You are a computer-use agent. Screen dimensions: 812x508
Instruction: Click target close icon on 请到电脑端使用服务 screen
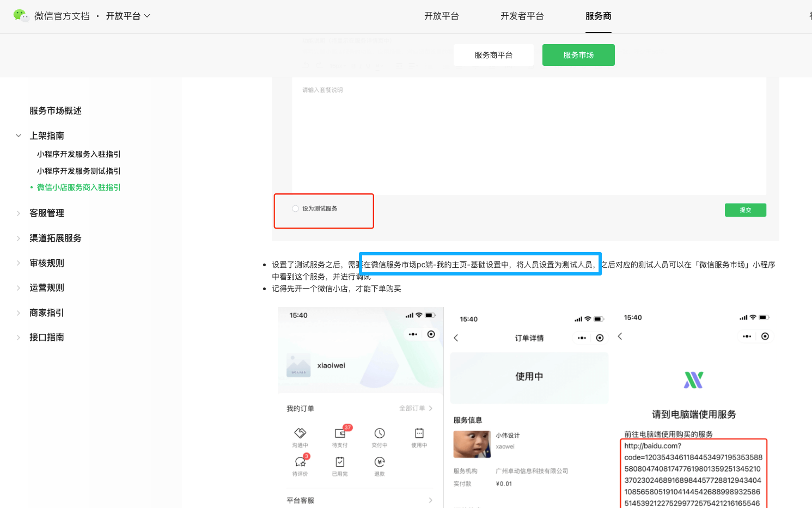point(765,336)
